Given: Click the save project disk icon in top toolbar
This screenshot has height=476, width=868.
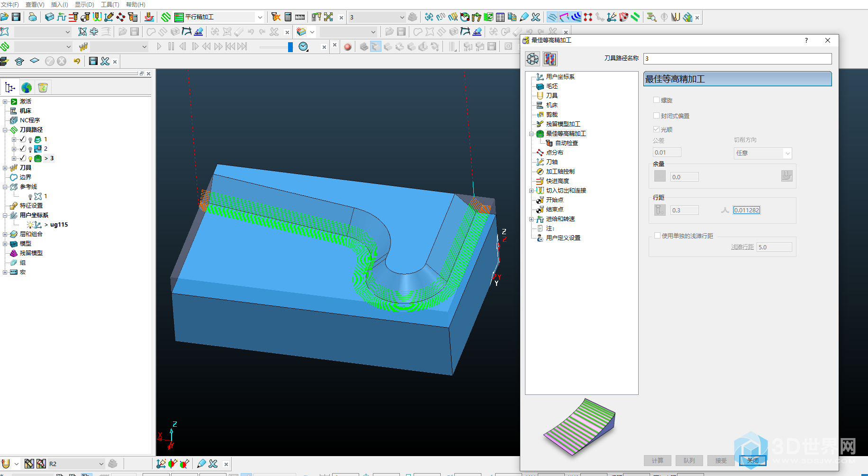Looking at the screenshot, I should [16, 17].
